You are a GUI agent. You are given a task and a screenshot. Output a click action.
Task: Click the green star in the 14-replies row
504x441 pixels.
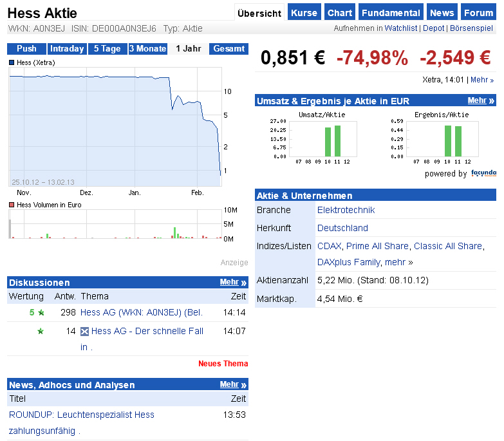[41, 331]
